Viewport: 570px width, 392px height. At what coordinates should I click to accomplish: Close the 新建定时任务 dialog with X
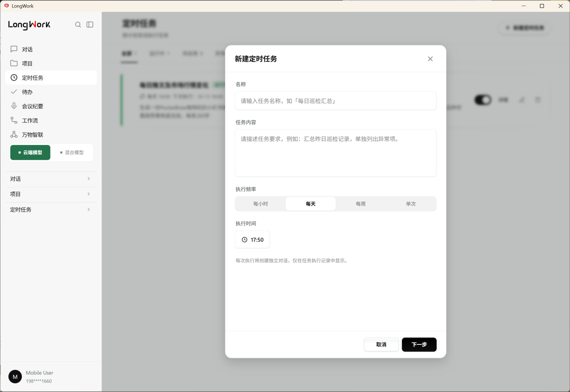click(x=430, y=59)
